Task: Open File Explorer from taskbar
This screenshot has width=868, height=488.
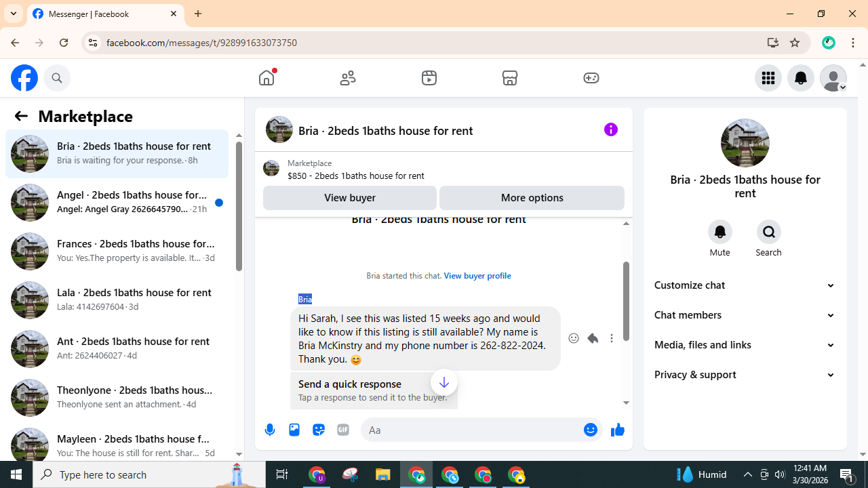Action: pyautogui.click(x=383, y=474)
